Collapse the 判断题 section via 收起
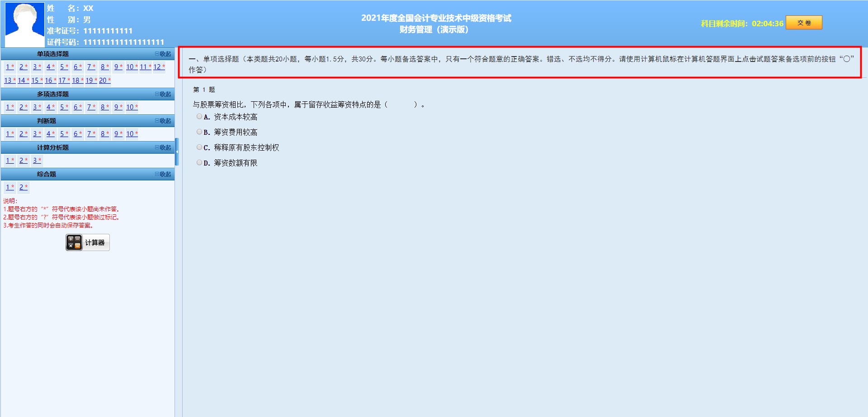The height and width of the screenshot is (417, 868). (x=163, y=121)
